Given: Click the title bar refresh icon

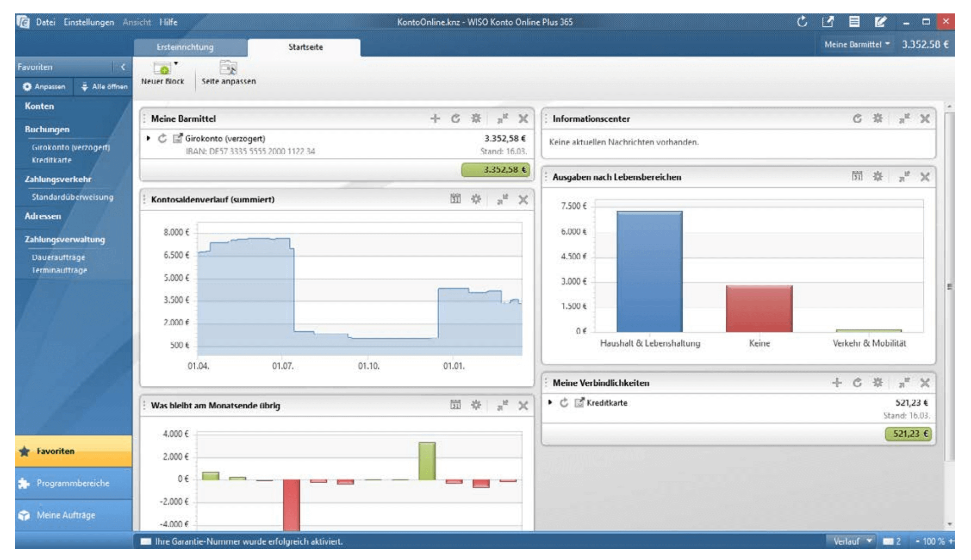Looking at the screenshot, I should 802,22.
